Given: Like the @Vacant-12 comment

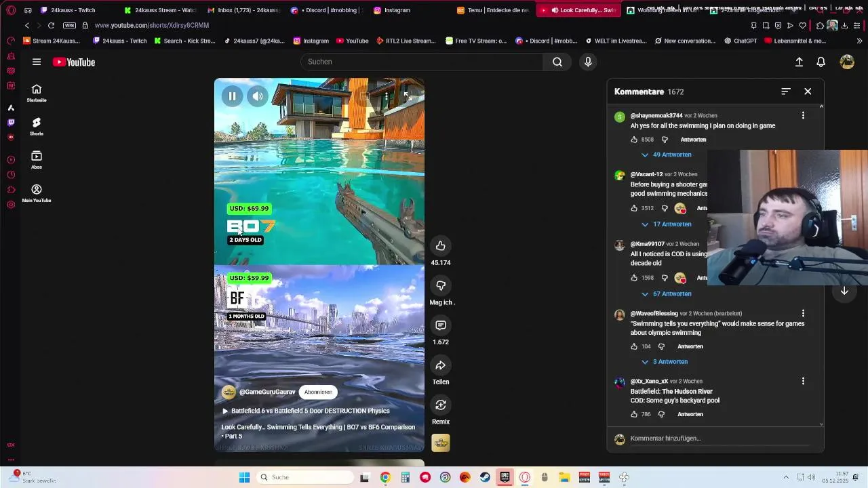Looking at the screenshot, I should click(x=634, y=209).
